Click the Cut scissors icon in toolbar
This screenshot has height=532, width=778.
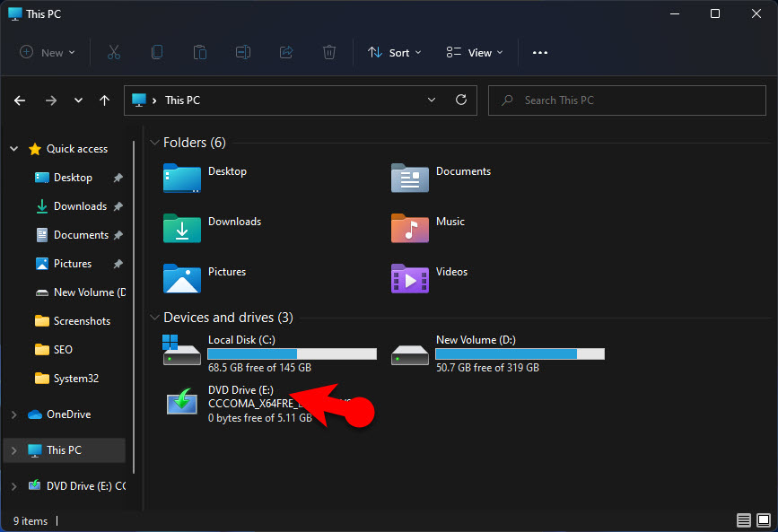coord(114,52)
